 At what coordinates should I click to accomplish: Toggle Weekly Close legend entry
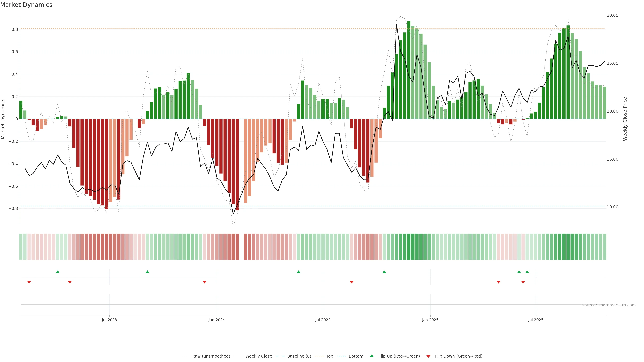tap(258, 356)
